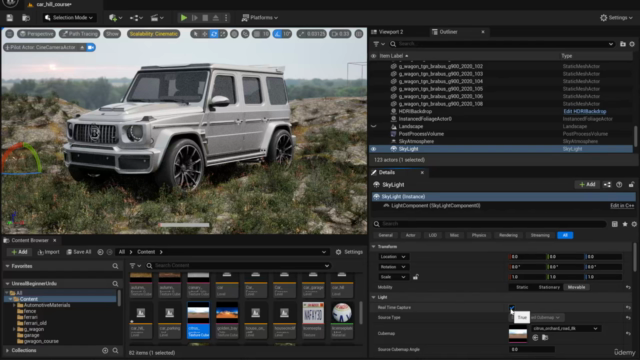
Task: Open the viewport Show menu
Action: click(112, 34)
